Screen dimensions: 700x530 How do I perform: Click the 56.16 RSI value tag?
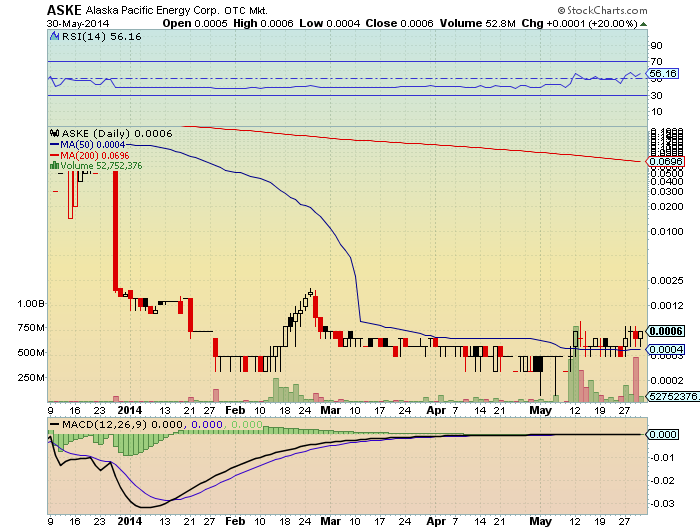coord(663,74)
